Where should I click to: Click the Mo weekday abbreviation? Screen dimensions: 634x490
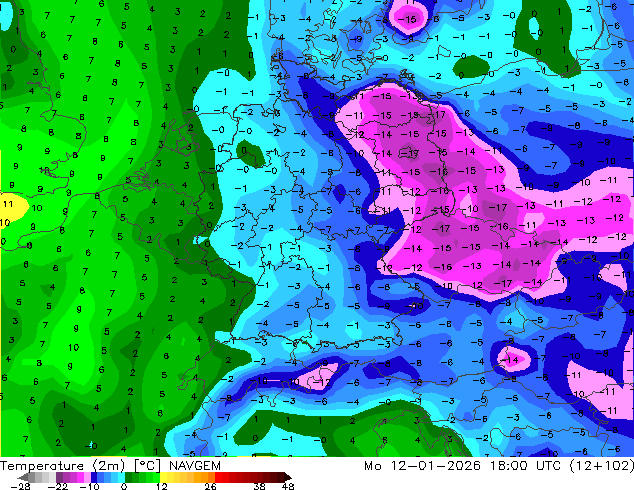(373, 466)
